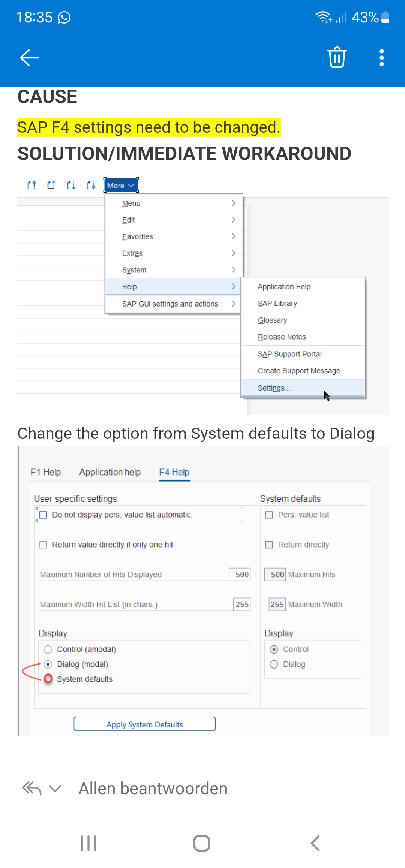Select 'Control (amodal)' radio option
The height and width of the screenshot is (868, 405).
(x=48, y=650)
